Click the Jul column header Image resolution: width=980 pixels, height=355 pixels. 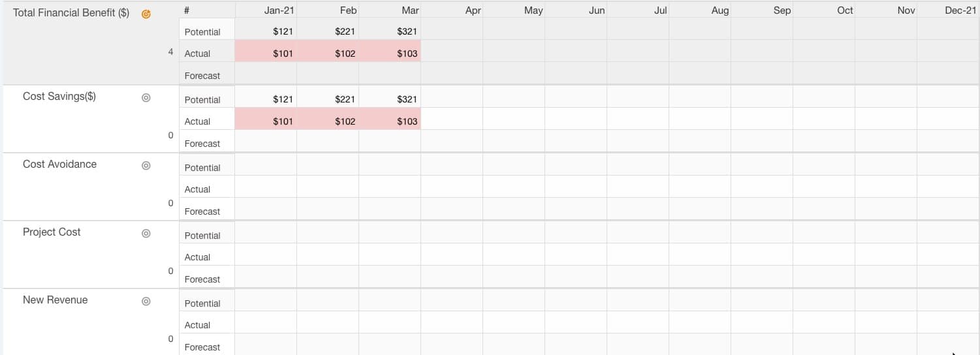click(x=661, y=10)
